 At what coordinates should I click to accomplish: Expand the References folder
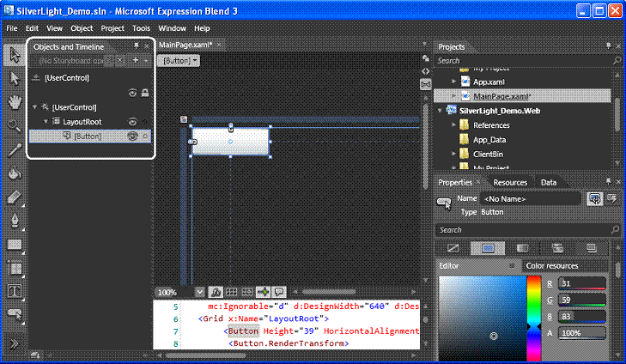453,125
